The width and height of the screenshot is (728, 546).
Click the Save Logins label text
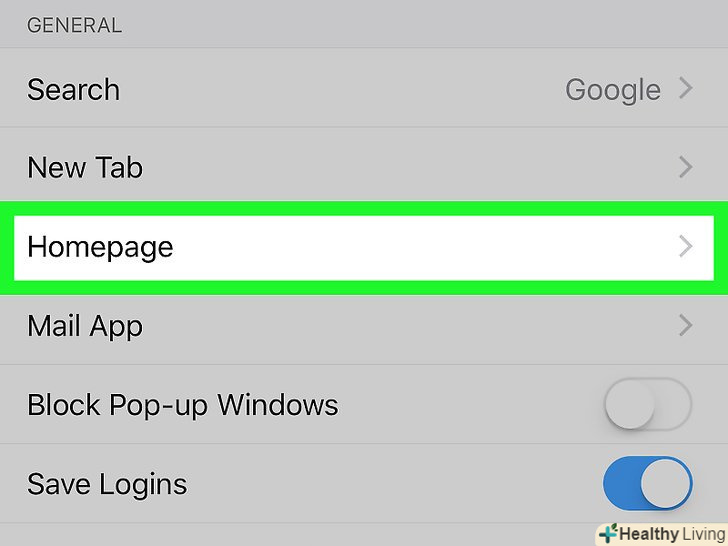click(107, 484)
